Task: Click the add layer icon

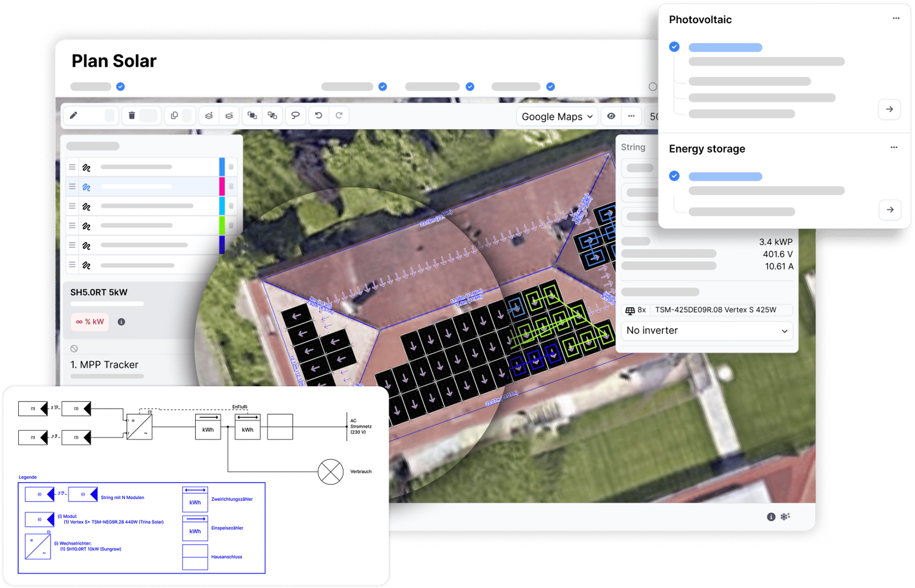Action: tap(209, 115)
